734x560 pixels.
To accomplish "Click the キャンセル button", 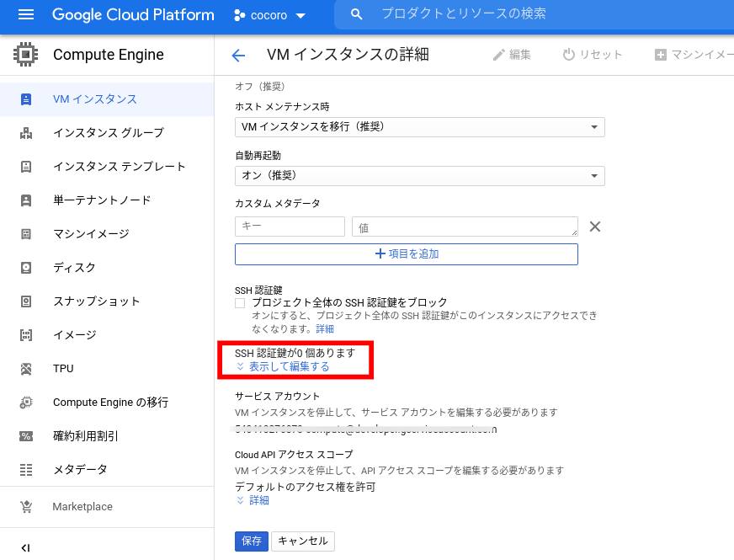I will click(x=303, y=541).
